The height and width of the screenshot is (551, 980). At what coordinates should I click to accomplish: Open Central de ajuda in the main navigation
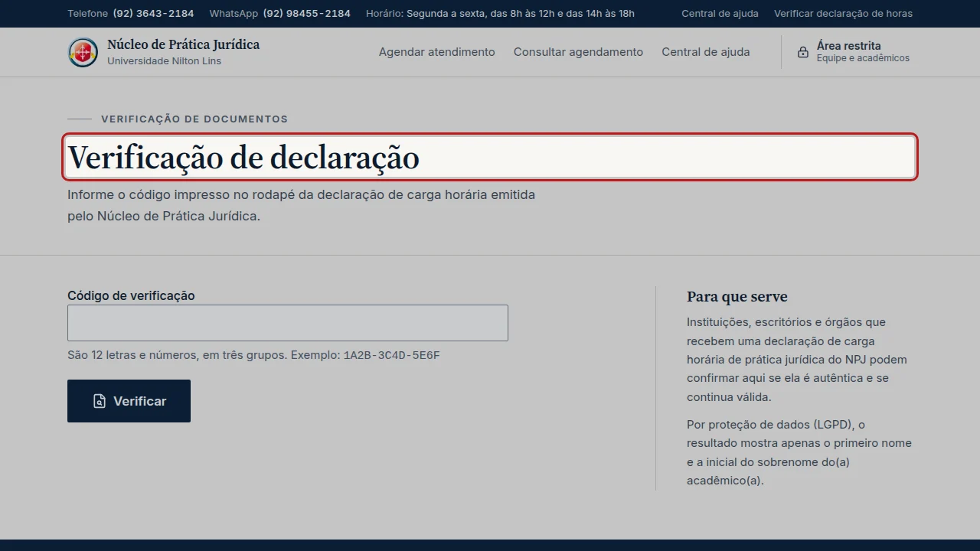point(706,52)
